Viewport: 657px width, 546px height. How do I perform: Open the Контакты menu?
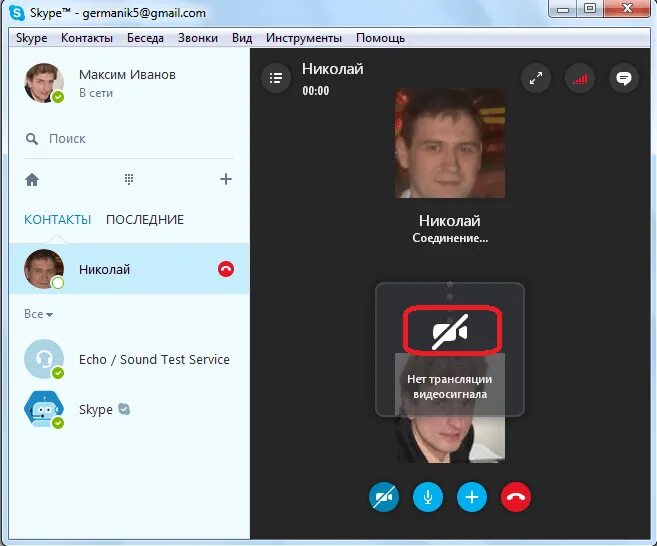pos(87,38)
